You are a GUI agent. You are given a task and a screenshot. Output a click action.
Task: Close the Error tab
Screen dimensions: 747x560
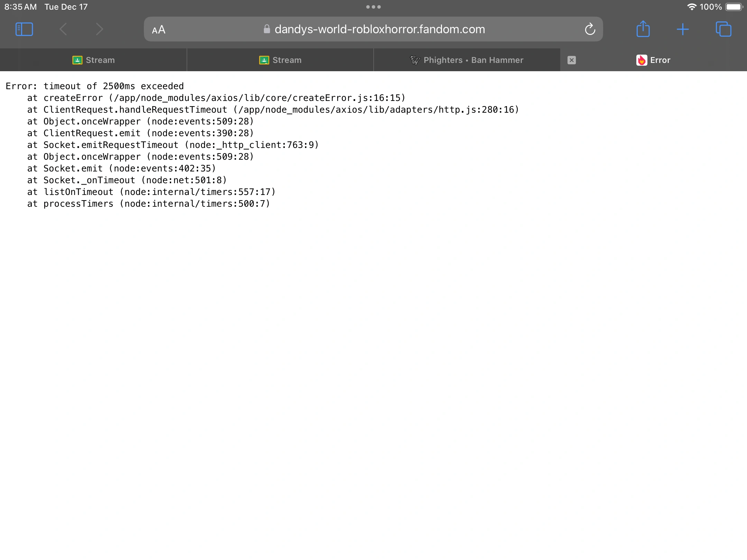(572, 60)
